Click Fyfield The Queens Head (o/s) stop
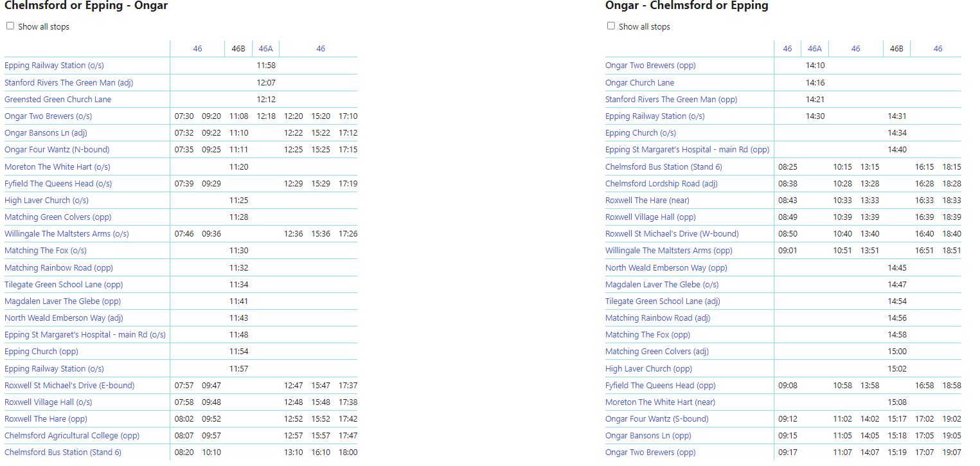The width and height of the screenshot is (980, 466). (x=58, y=184)
